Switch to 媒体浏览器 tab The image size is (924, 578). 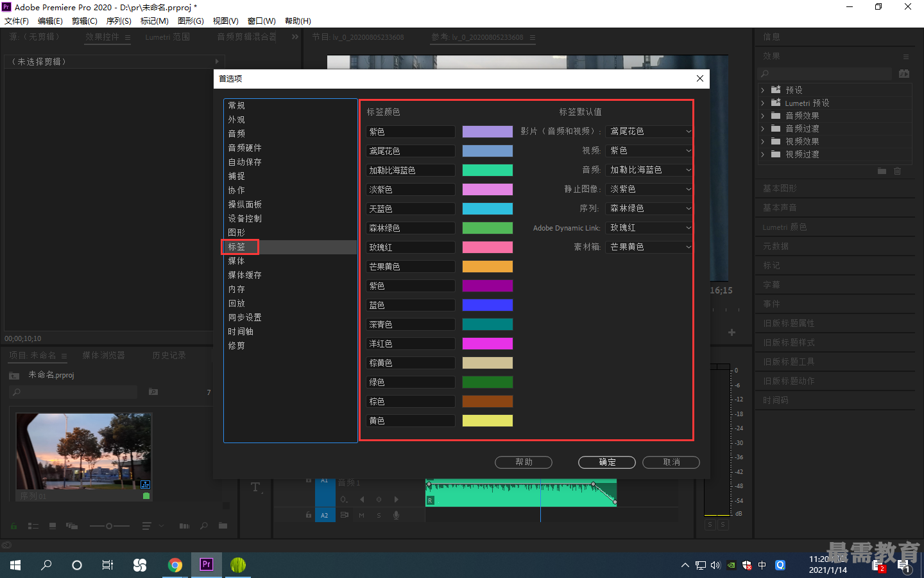tap(103, 355)
